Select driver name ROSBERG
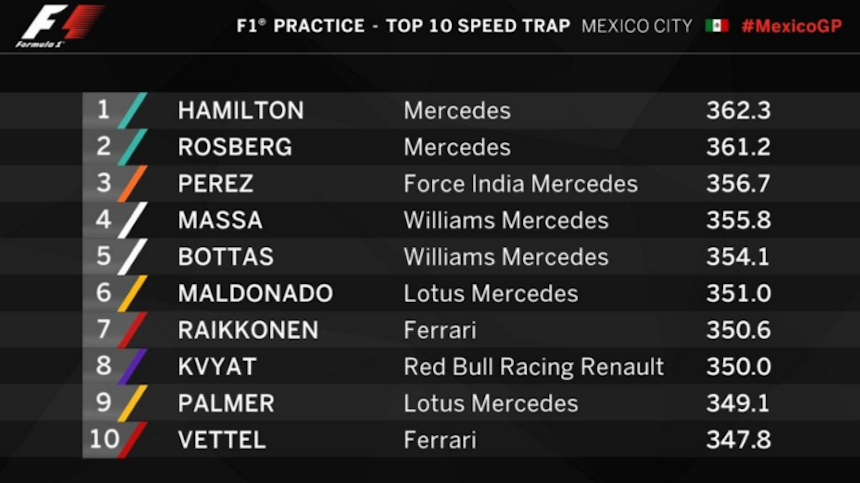The image size is (860, 483). (235, 147)
